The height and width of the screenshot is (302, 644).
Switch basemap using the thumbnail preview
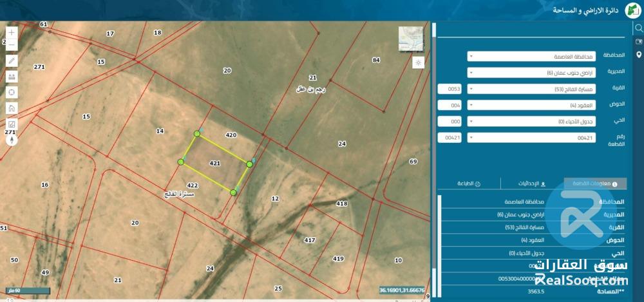click(x=410, y=39)
